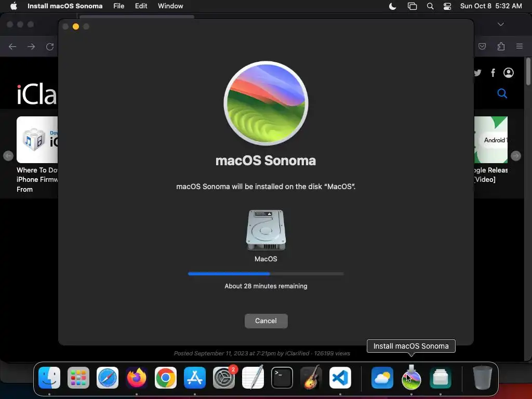Launch Google Chrome from the Dock
Viewport: 532px width, 399px height.
[x=166, y=378]
